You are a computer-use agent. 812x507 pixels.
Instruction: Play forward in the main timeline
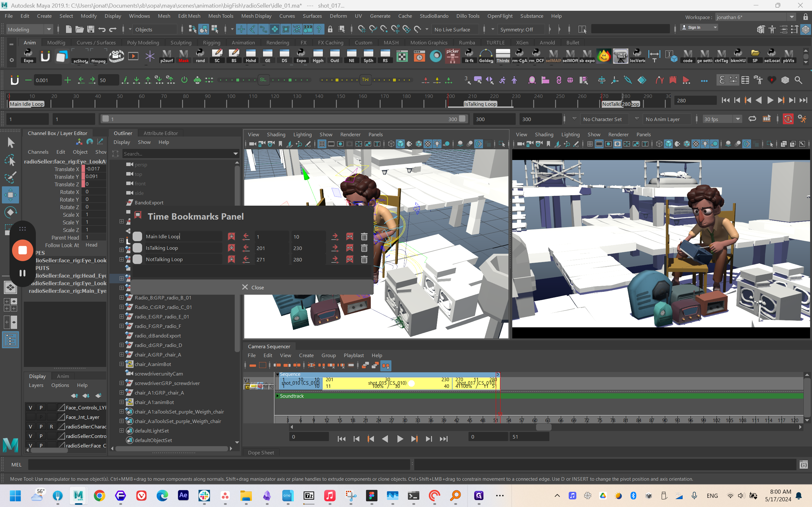click(x=770, y=100)
